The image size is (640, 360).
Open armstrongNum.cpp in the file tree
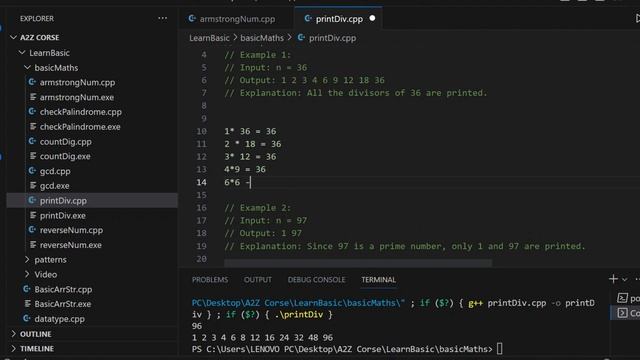[77, 82]
